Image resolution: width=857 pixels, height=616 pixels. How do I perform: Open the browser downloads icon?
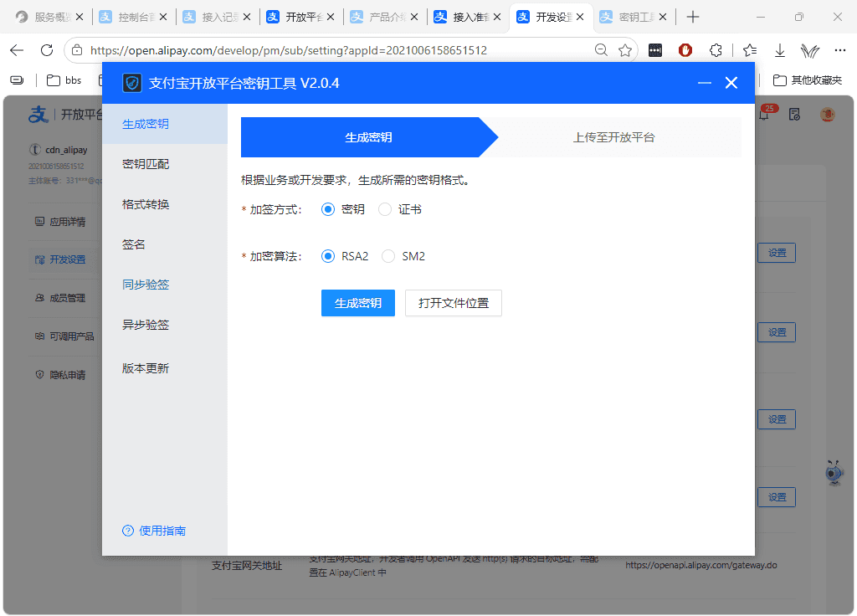pos(780,50)
